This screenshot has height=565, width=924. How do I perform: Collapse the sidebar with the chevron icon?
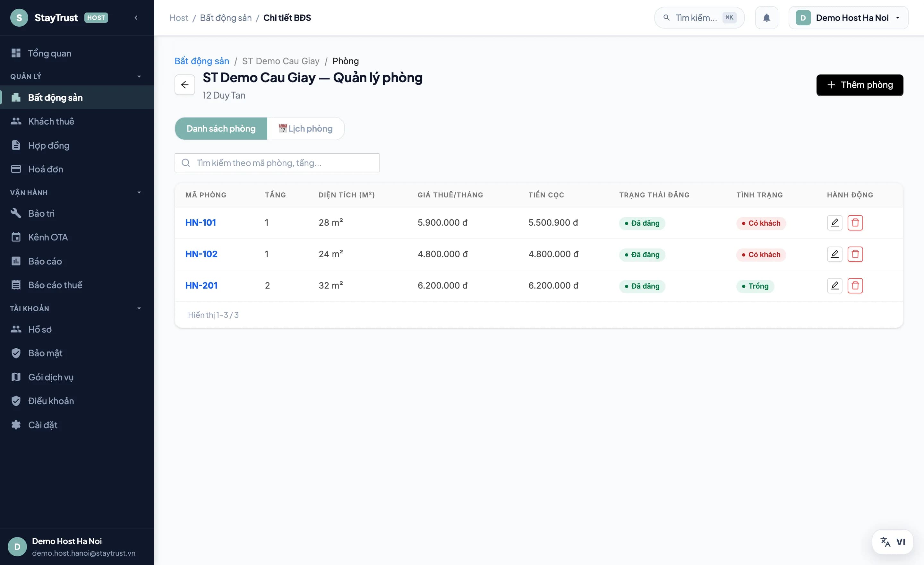coord(136,18)
